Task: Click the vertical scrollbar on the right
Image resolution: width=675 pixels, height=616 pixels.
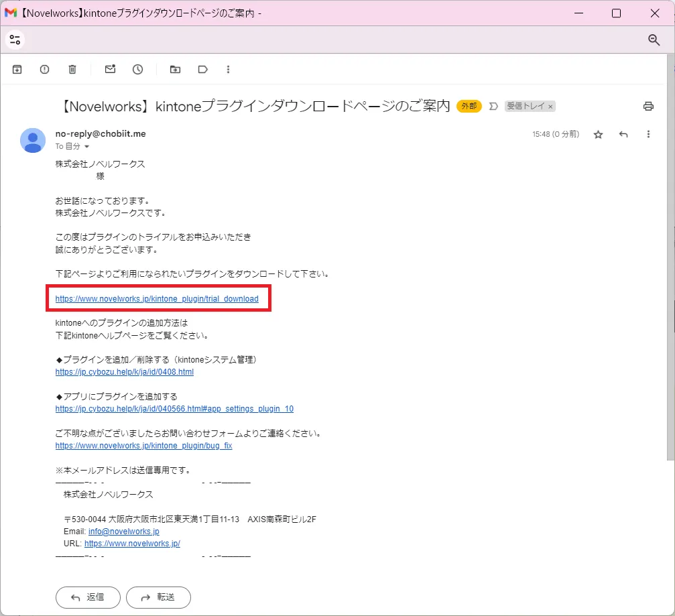Action: 671,258
